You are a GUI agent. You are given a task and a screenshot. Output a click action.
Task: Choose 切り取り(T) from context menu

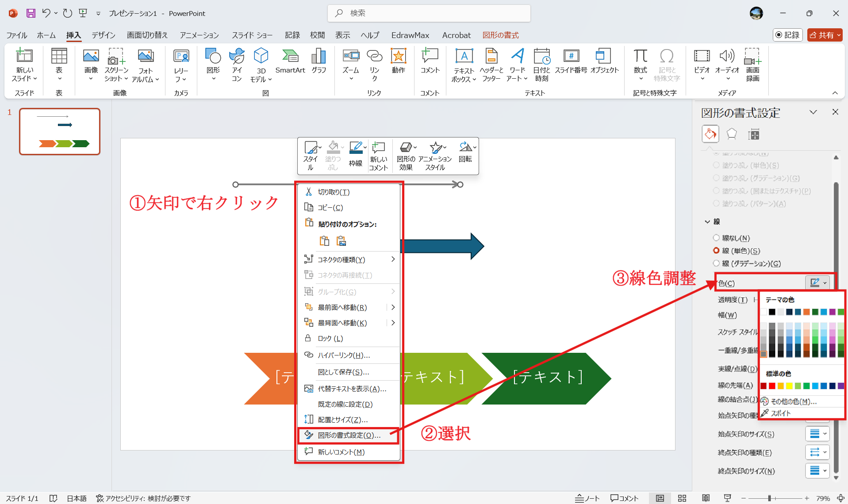point(349,192)
